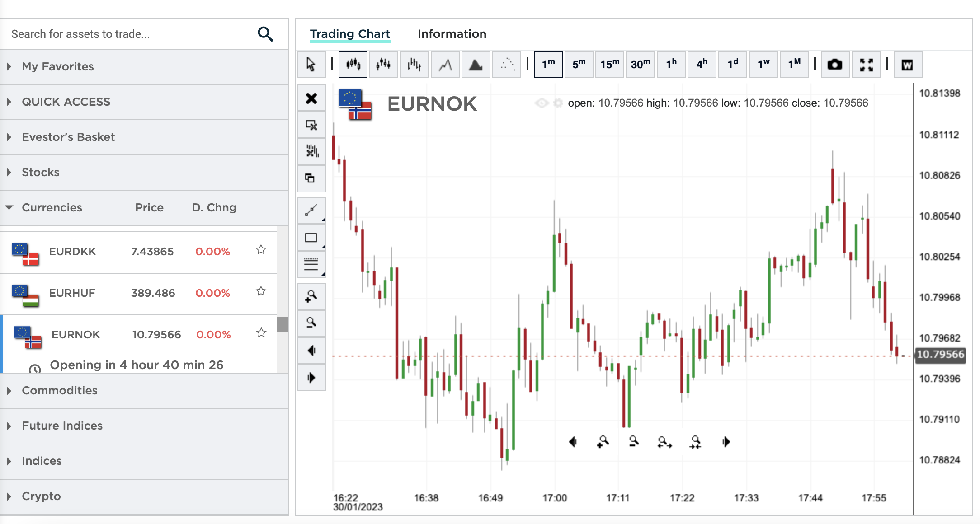Select the trend line drawing tool
The image size is (980, 524).
311,211
